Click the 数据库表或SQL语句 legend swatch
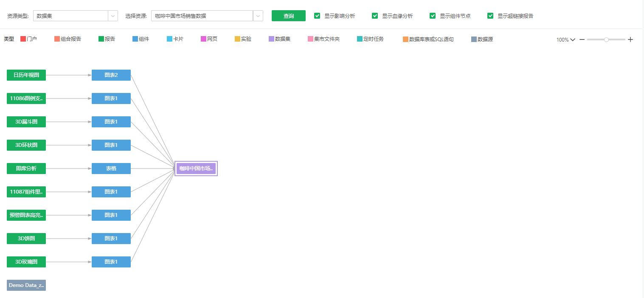 406,39
